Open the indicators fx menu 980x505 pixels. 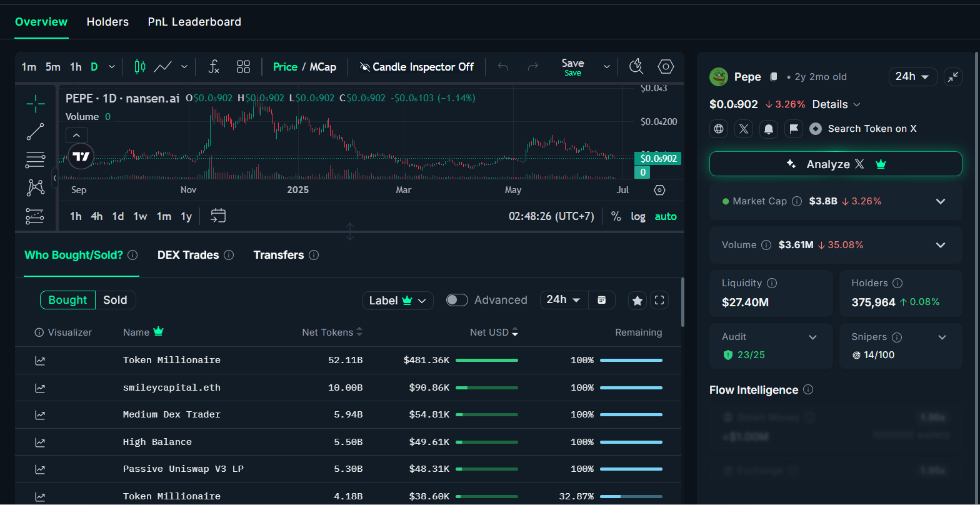(214, 66)
